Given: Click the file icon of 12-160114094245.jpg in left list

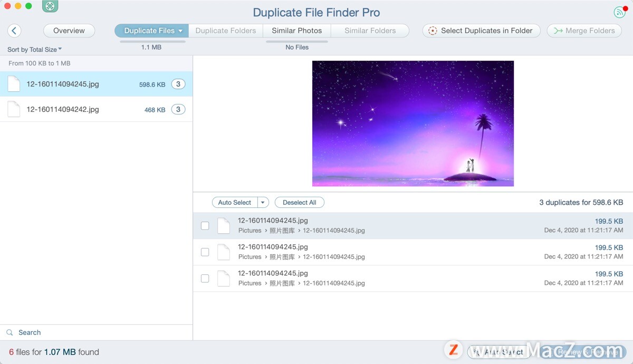Looking at the screenshot, I should tap(14, 84).
